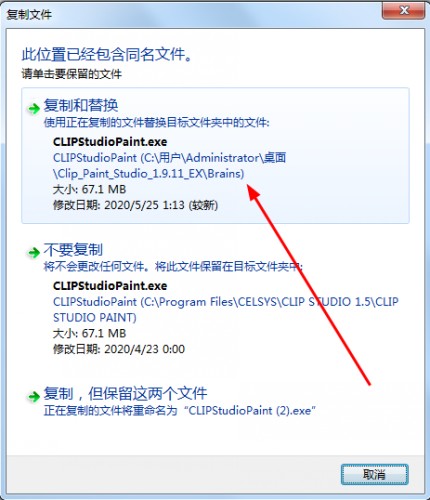Click description 使用正在复制的文件替换目标文件夹中的文件
This screenshot has height=500, width=430.
156,123
